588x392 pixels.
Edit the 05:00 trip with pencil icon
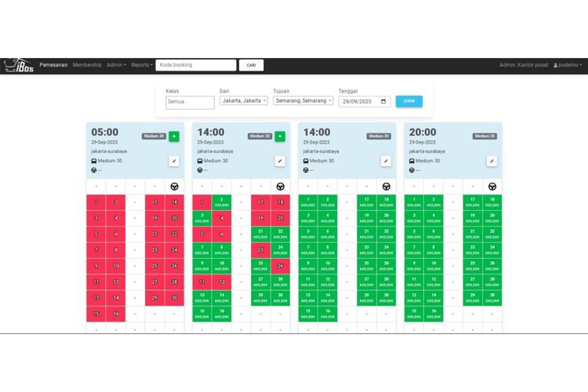tap(173, 161)
